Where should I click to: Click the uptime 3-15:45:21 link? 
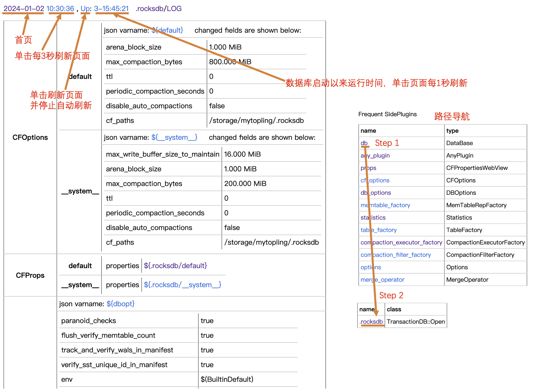coord(111,9)
